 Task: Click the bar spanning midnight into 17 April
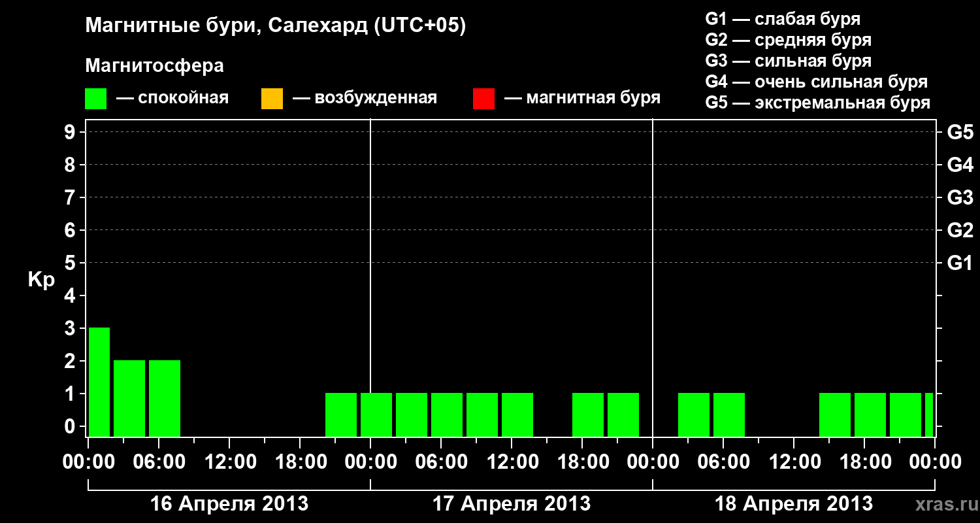point(376,414)
